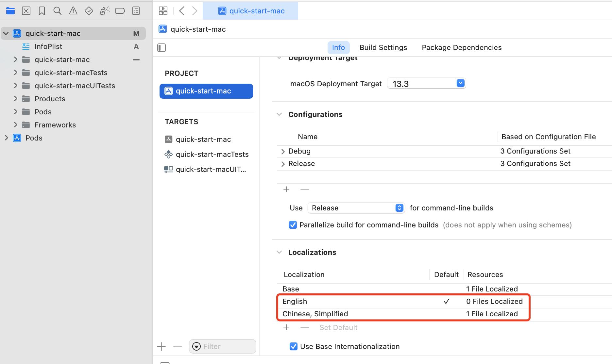
Task: Collapse the quick-start-mac root project
Action: tap(6, 33)
